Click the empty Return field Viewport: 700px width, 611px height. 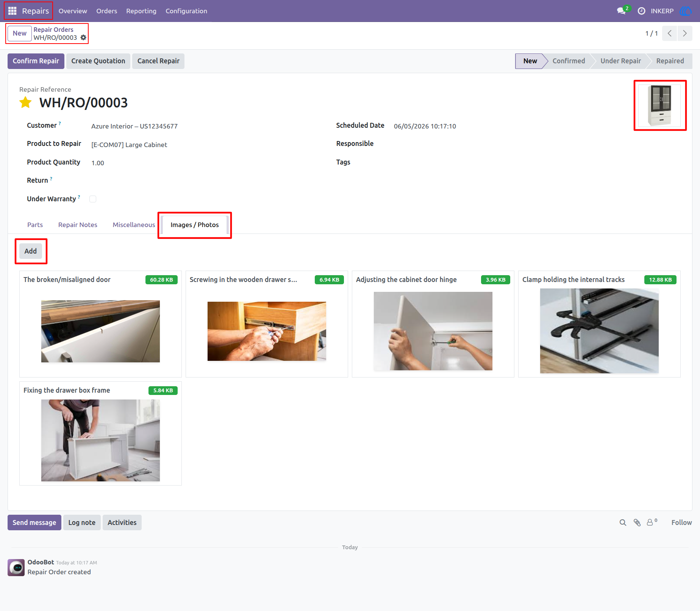(x=205, y=180)
